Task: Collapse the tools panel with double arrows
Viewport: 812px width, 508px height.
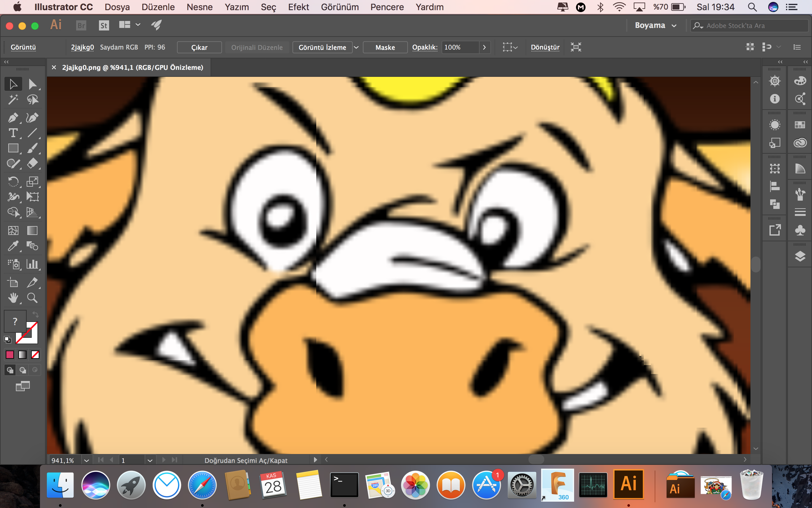Action: (6, 62)
